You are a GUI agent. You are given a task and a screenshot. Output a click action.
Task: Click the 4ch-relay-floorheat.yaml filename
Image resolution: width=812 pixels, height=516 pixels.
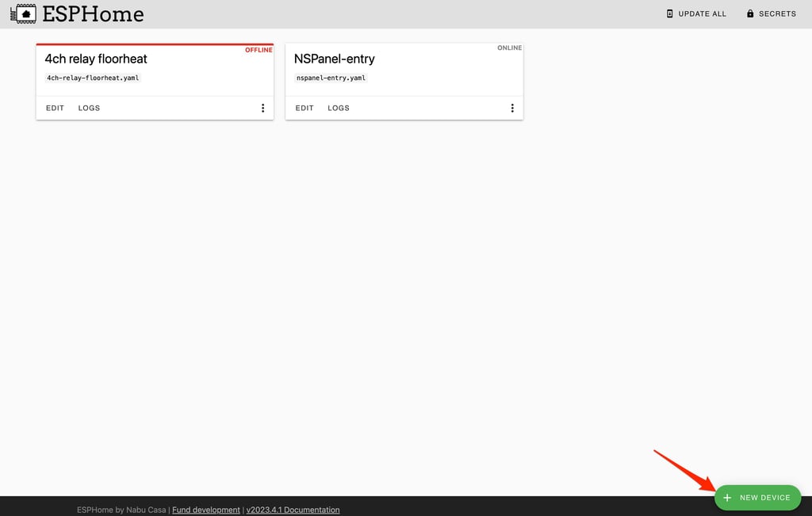coord(93,78)
